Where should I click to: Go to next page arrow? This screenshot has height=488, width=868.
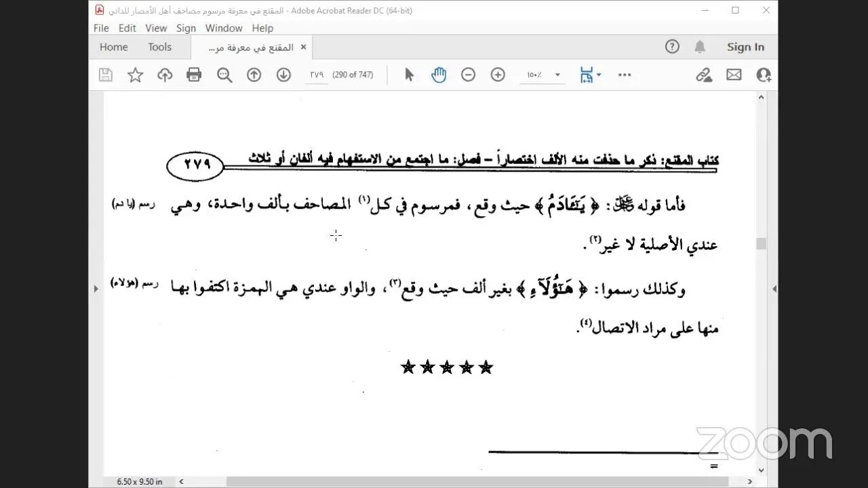[x=283, y=75]
